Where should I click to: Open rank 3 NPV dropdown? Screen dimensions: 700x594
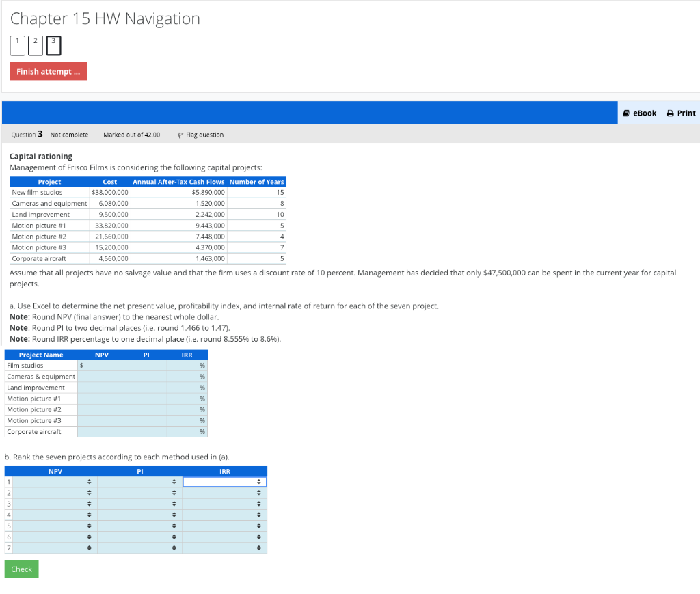point(55,504)
